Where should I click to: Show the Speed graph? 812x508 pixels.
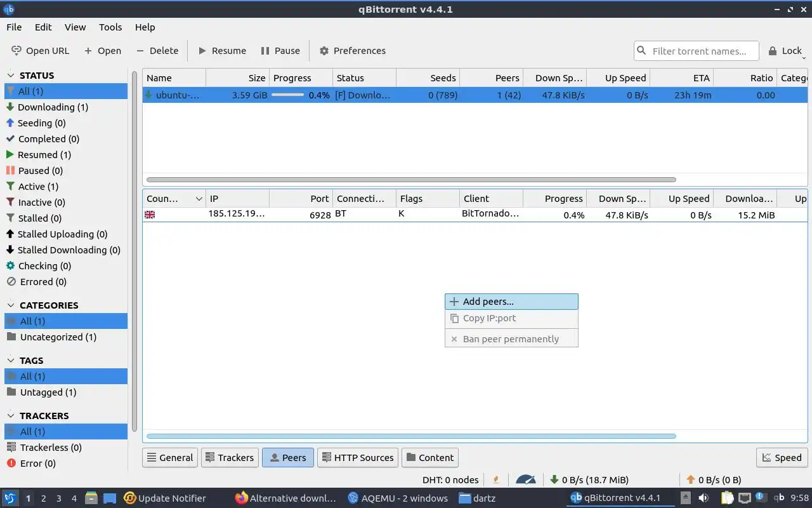782,458
